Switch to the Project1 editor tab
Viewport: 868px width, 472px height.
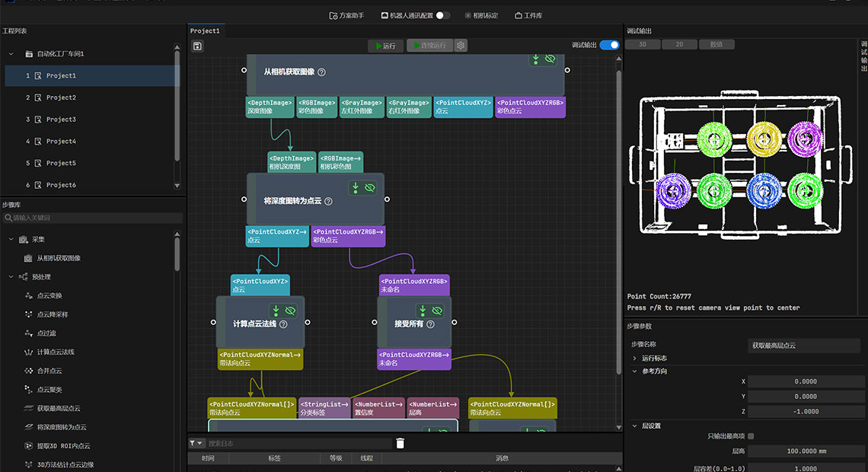coord(205,31)
